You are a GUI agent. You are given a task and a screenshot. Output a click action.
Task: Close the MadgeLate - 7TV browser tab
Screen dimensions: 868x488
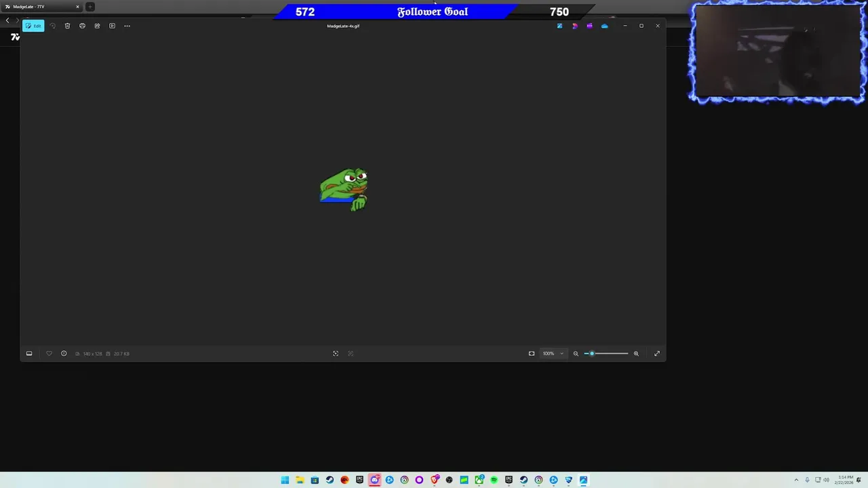(77, 7)
